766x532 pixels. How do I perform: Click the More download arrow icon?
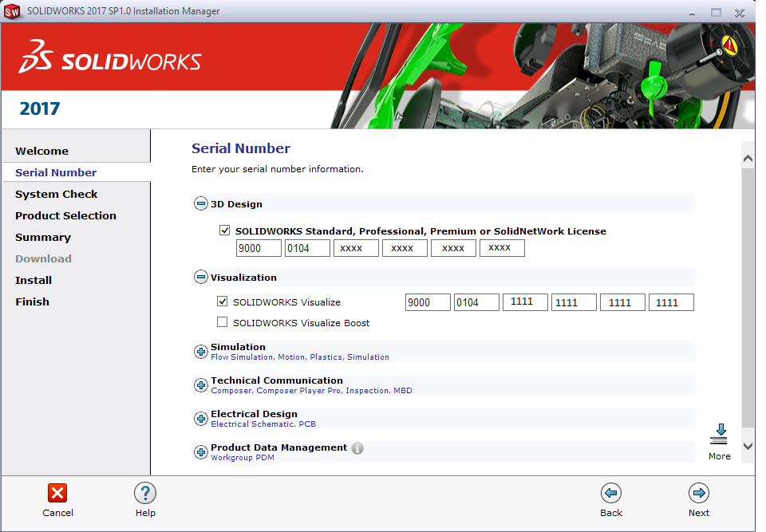point(719,435)
